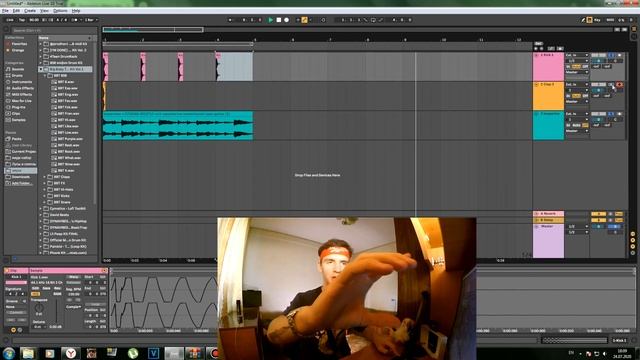Select Samples category icon

coord(8,120)
